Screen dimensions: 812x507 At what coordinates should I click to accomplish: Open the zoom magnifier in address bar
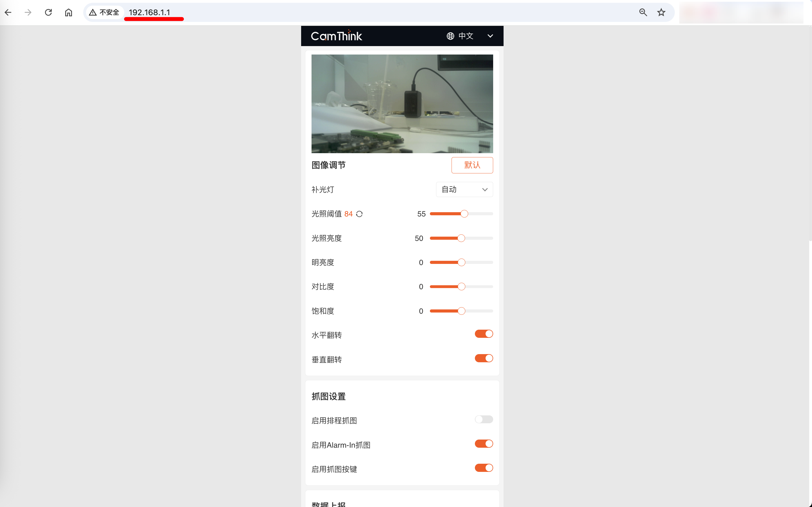(643, 12)
